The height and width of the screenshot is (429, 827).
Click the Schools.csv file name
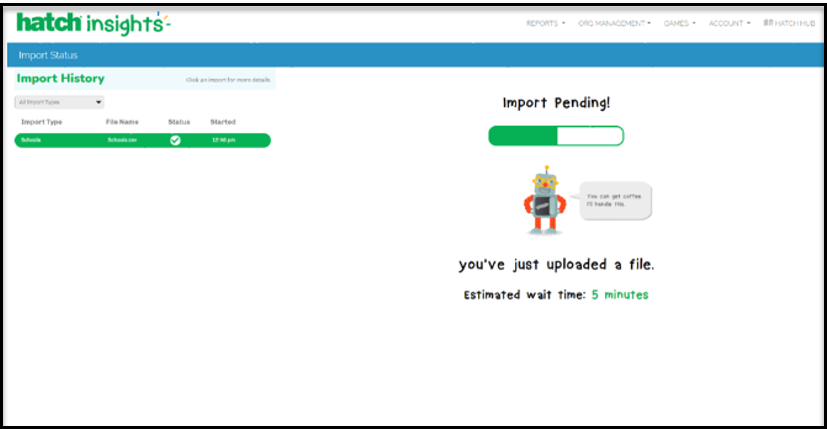(121, 140)
